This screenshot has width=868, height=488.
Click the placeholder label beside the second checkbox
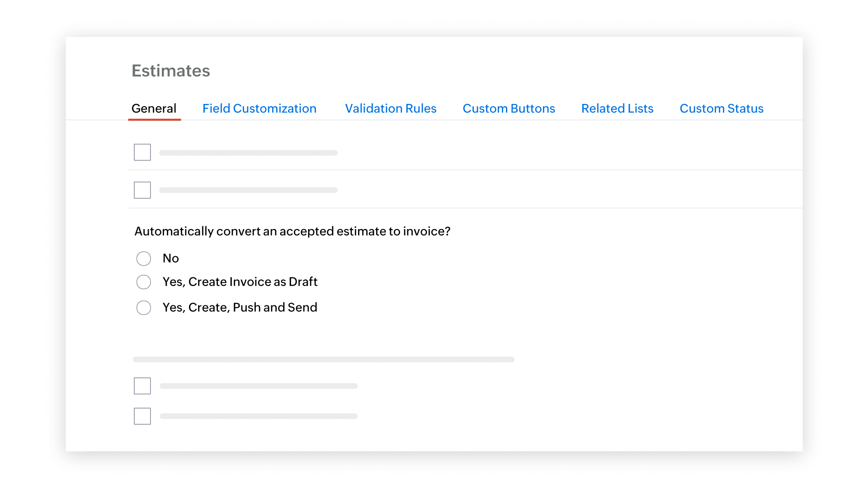pos(248,190)
